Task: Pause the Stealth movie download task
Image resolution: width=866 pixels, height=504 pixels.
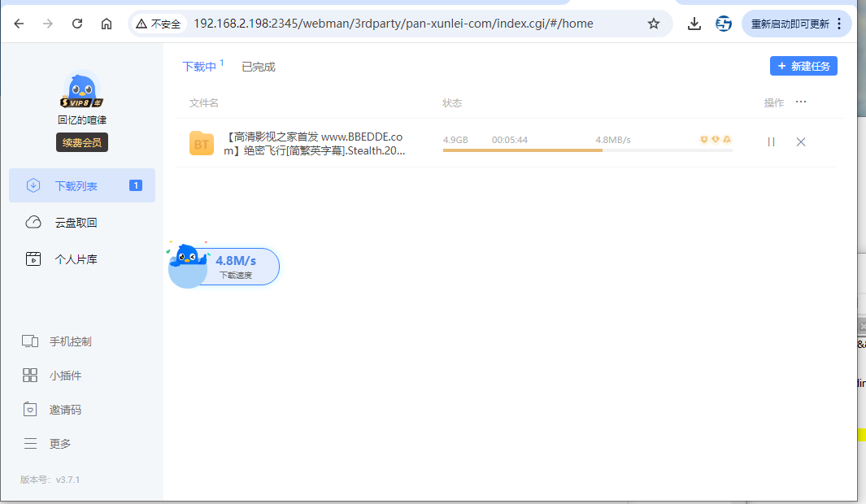Action: (770, 141)
